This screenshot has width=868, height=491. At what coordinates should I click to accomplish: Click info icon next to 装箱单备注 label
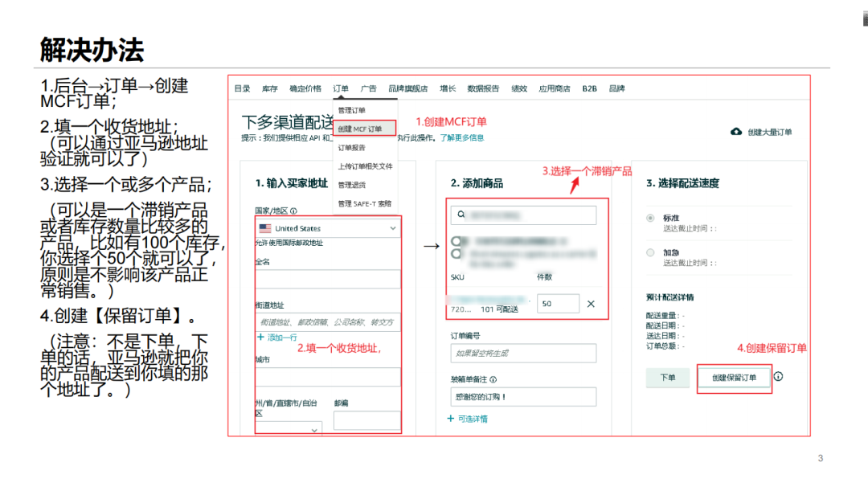pos(493,380)
